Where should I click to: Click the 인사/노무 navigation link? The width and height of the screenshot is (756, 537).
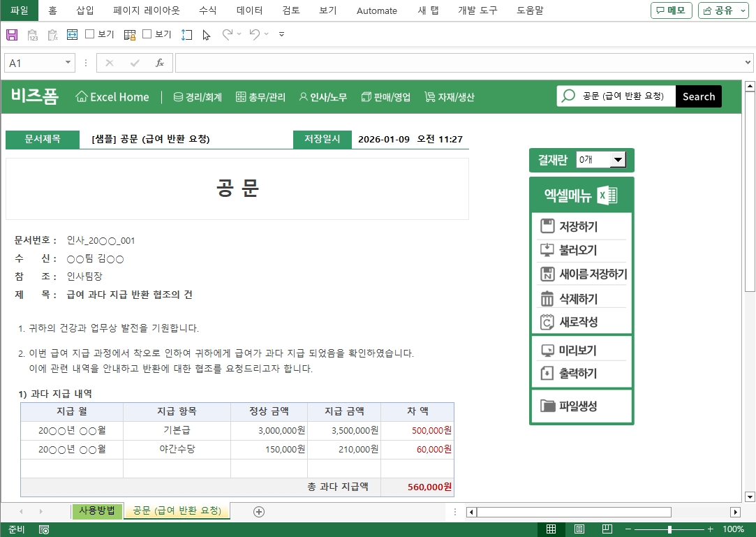tap(323, 97)
